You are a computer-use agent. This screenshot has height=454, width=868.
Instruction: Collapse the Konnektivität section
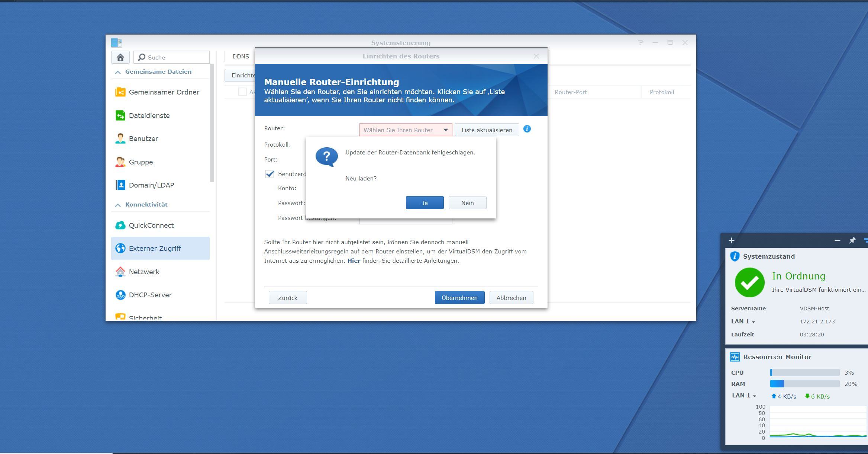pyautogui.click(x=118, y=205)
